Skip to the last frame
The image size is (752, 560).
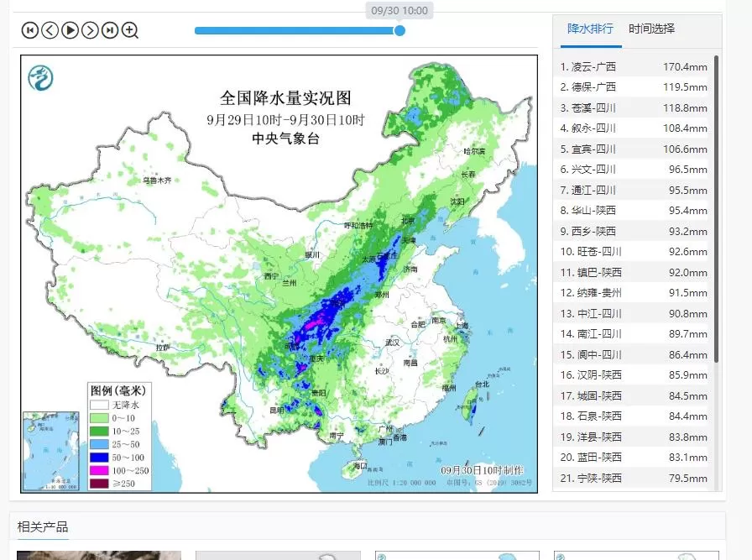110,30
